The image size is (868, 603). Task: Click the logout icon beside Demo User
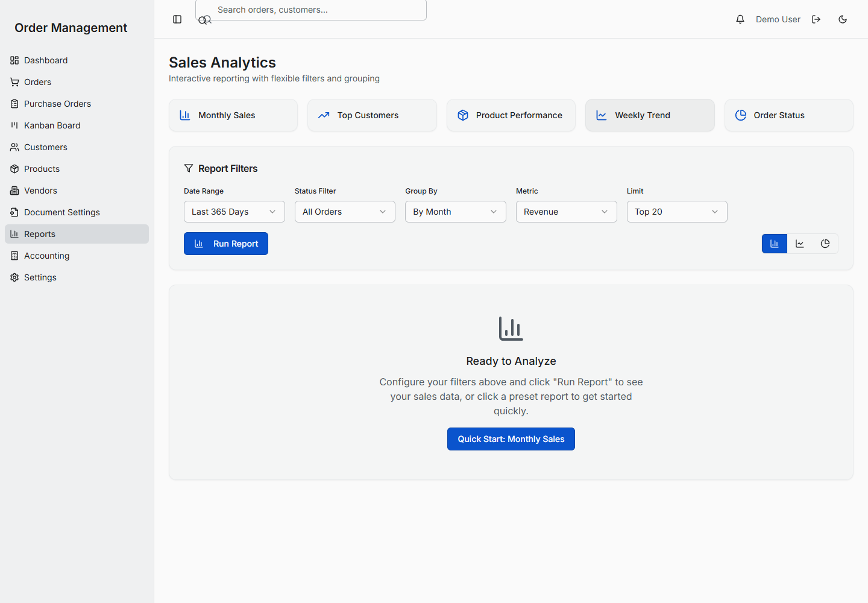tap(816, 19)
